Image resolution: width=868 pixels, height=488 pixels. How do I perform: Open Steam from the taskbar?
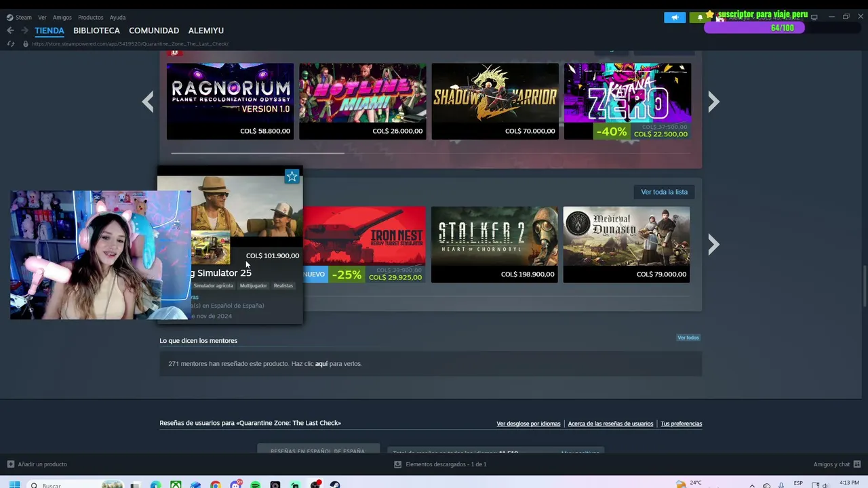coord(335,485)
